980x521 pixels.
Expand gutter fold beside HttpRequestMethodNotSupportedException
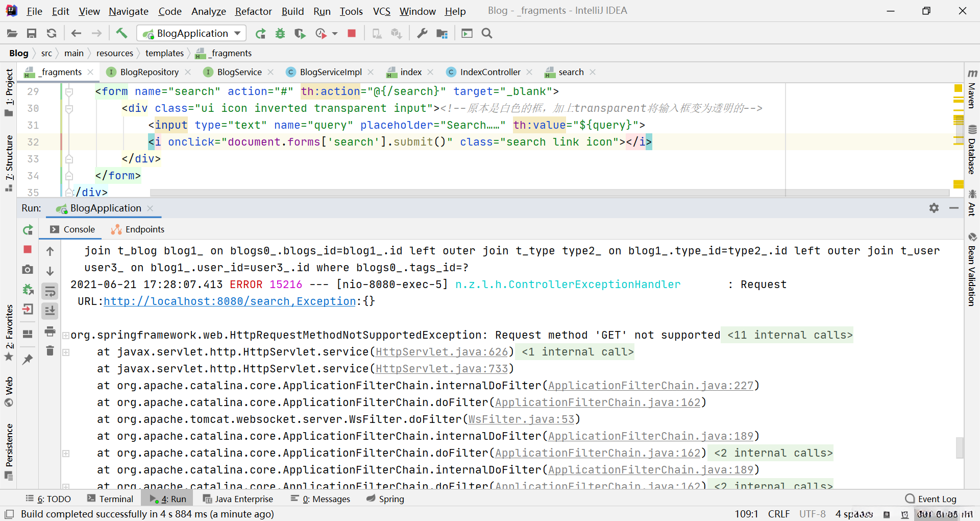[x=66, y=336]
